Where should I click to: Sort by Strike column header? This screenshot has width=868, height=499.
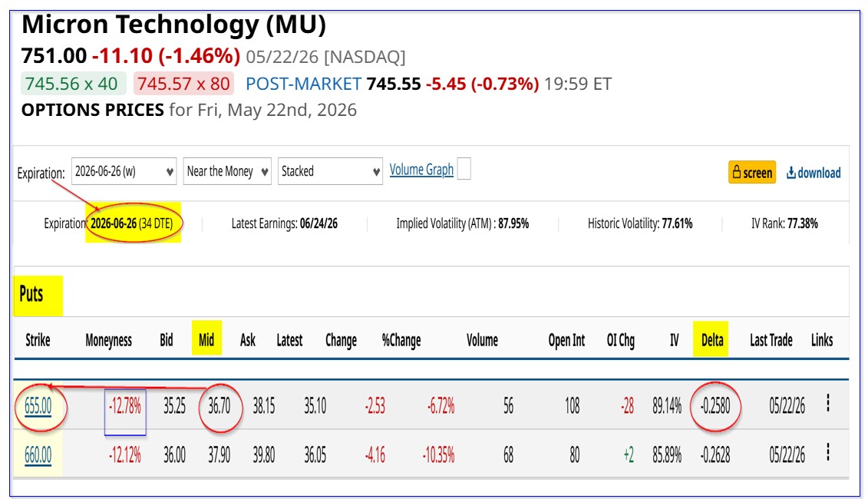38,340
